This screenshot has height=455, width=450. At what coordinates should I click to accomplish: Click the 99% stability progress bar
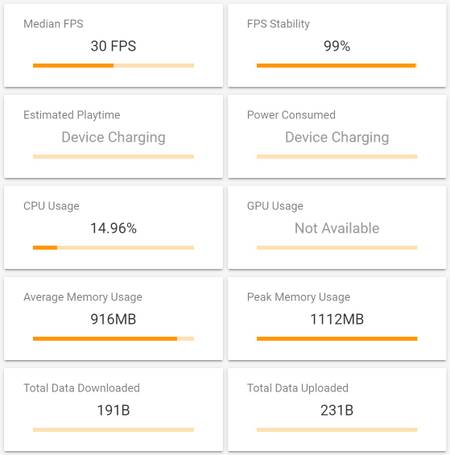coord(337,65)
